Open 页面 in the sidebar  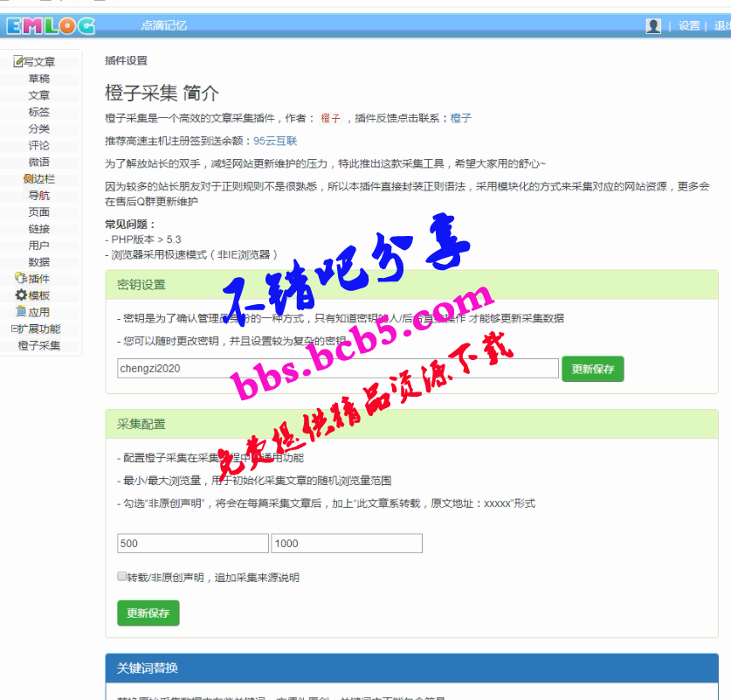coord(39,212)
